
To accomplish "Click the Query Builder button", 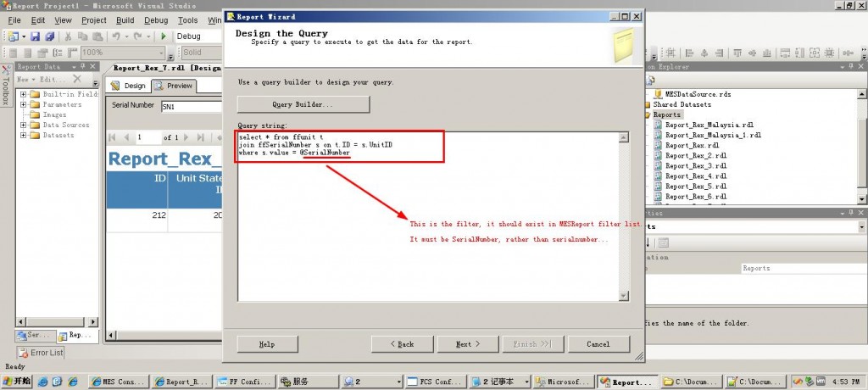I will 303,104.
